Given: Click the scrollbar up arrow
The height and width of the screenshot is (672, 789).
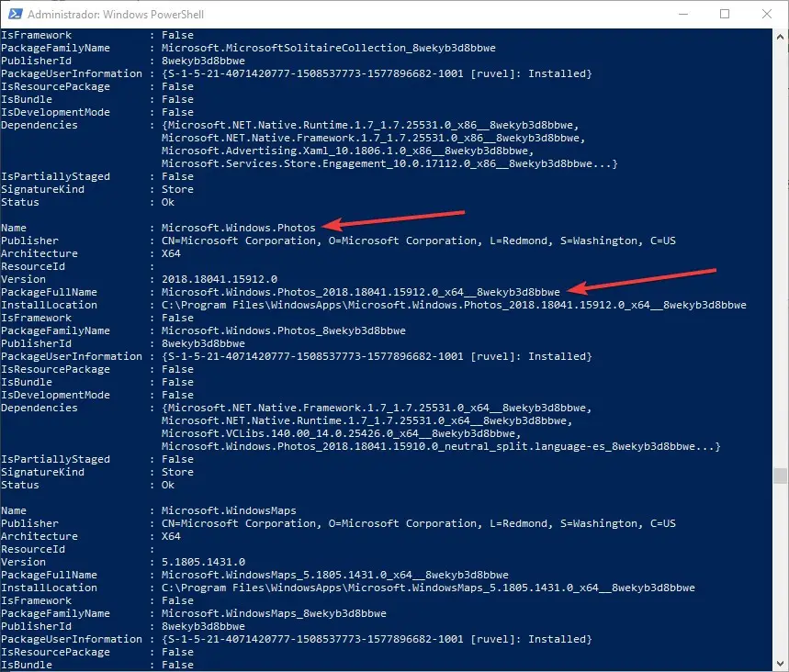Looking at the screenshot, I should [x=780, y=37].
